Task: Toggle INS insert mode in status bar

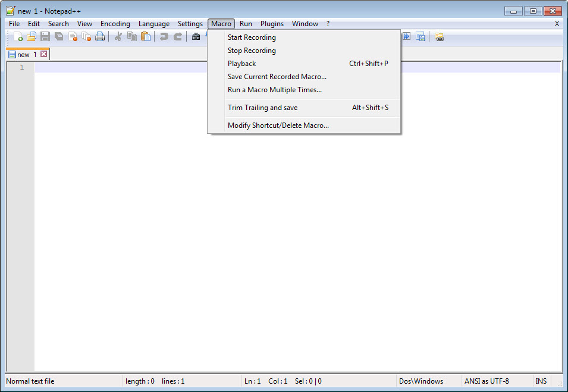Action: 541,381
